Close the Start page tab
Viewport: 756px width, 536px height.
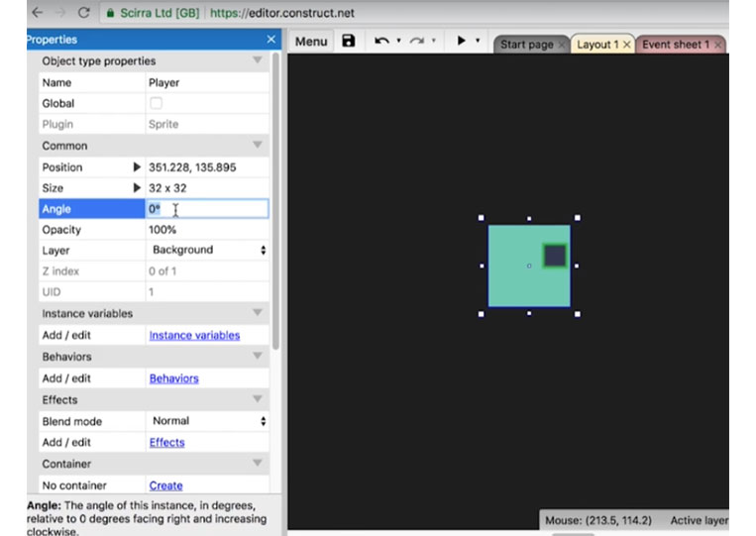[562, 45]
